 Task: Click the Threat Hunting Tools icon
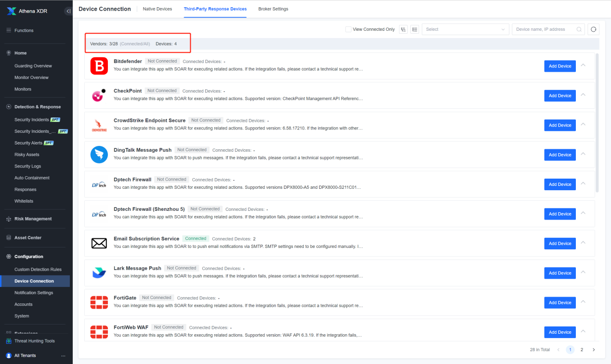[9, 341]
